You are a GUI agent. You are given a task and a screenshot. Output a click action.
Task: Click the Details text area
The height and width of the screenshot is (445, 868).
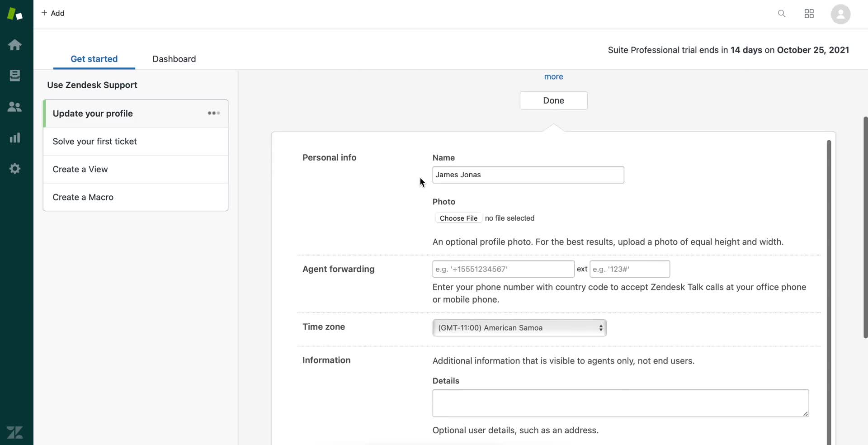620,403
